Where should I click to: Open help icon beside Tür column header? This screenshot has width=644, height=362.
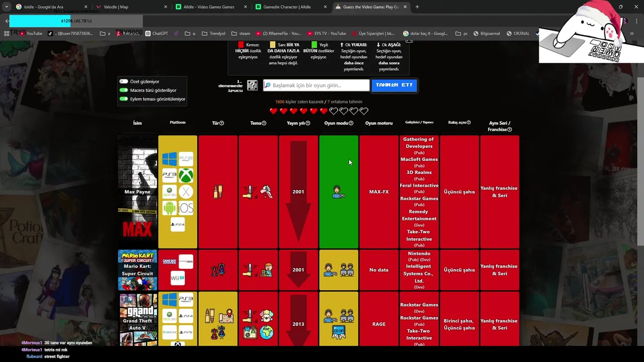tap(221, 123)
